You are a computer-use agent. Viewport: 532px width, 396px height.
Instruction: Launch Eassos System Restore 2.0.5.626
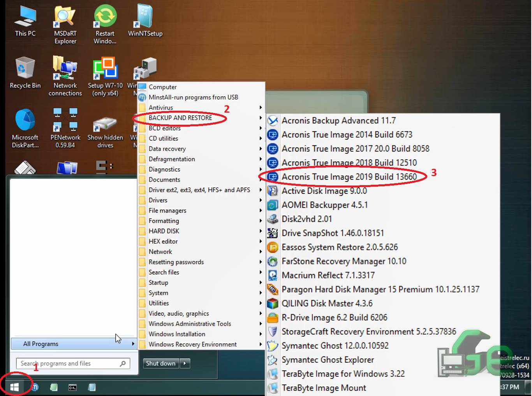[x=382, y=247]
